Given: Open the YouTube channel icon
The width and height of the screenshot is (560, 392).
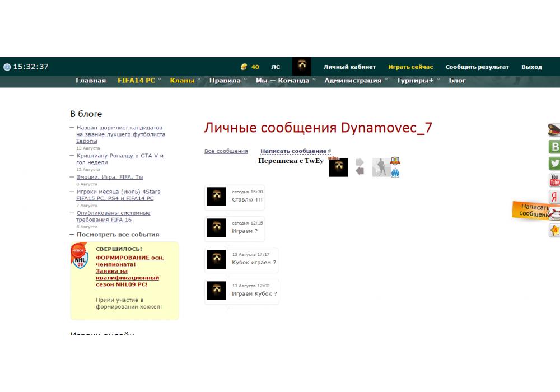Looking at the screenshot, I should tap(554, 180).
